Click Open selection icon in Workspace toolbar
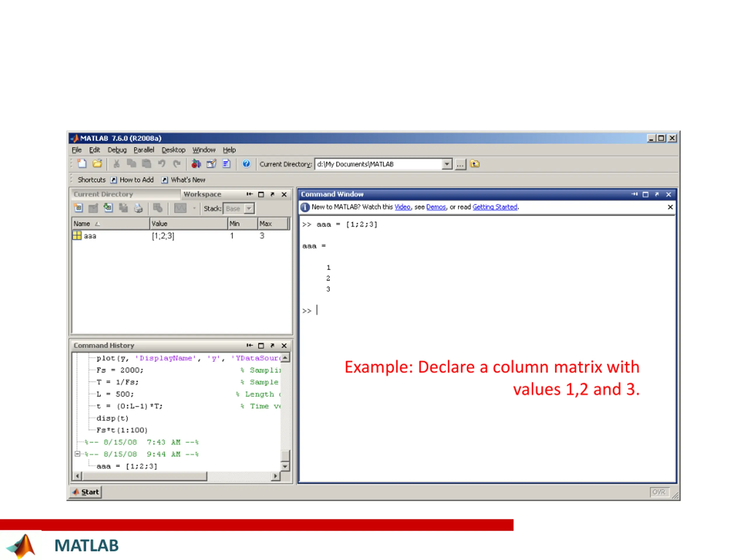This screenshot has width=747, height=560. pos(93,208)
